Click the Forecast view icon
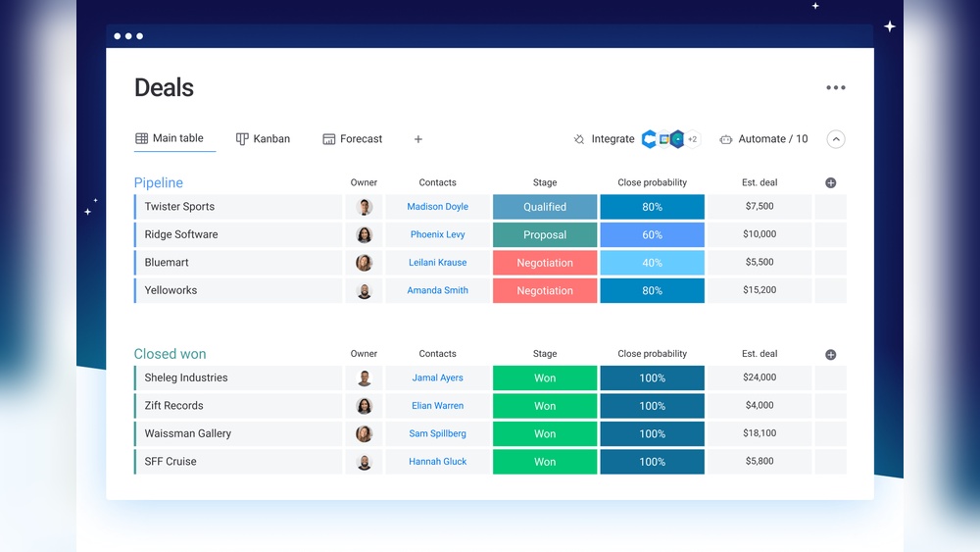 click(x=328, y=139)
